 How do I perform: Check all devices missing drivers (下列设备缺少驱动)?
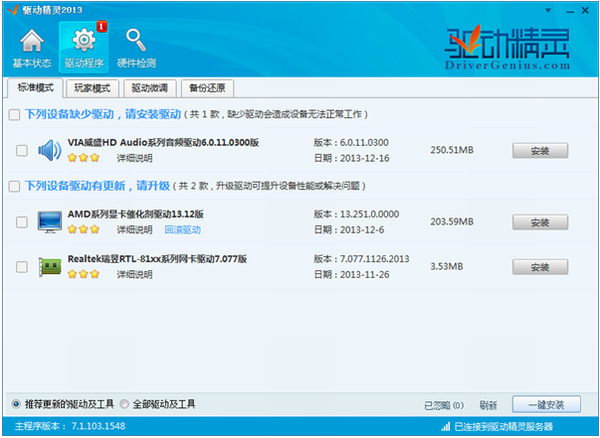[15, 114]
